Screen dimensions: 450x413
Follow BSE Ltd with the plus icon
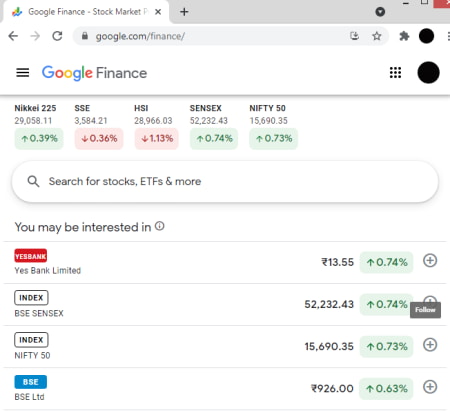430,387
